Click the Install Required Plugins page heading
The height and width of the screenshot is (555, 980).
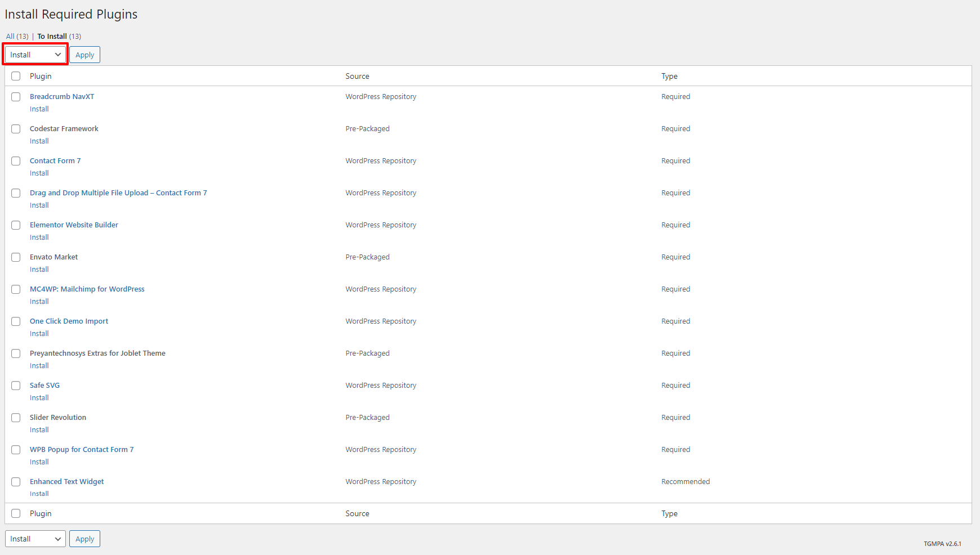click(x=71, y=14)
